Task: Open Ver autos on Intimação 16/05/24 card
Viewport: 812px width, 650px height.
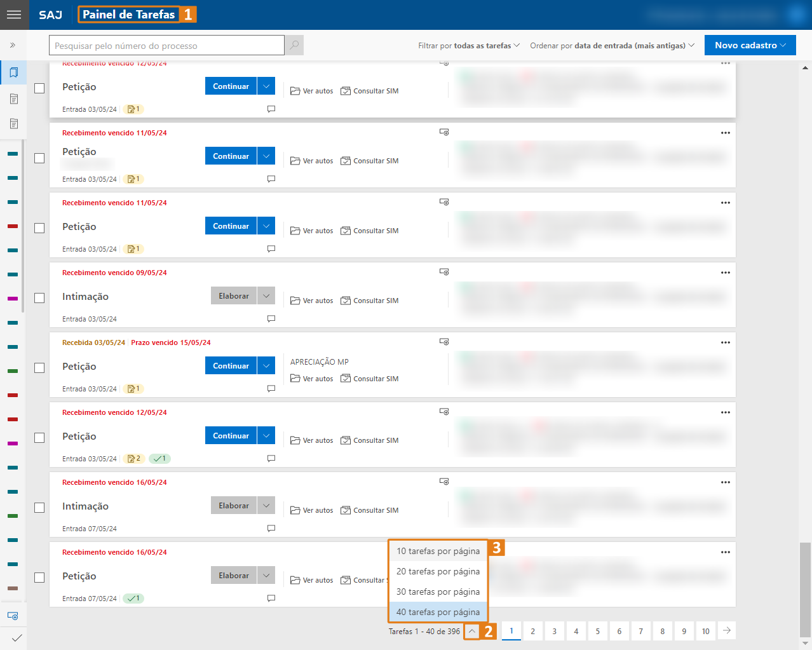Action: click(312, 510)
